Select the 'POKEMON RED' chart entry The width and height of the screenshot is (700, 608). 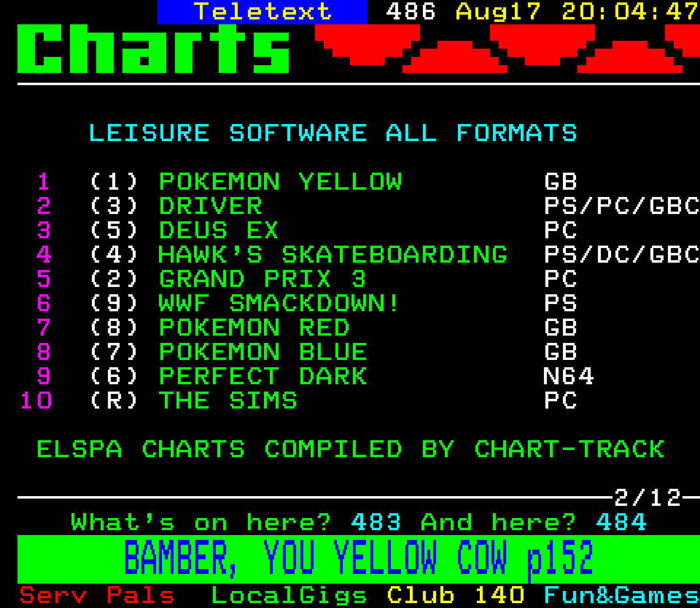[x=254, y=328]
